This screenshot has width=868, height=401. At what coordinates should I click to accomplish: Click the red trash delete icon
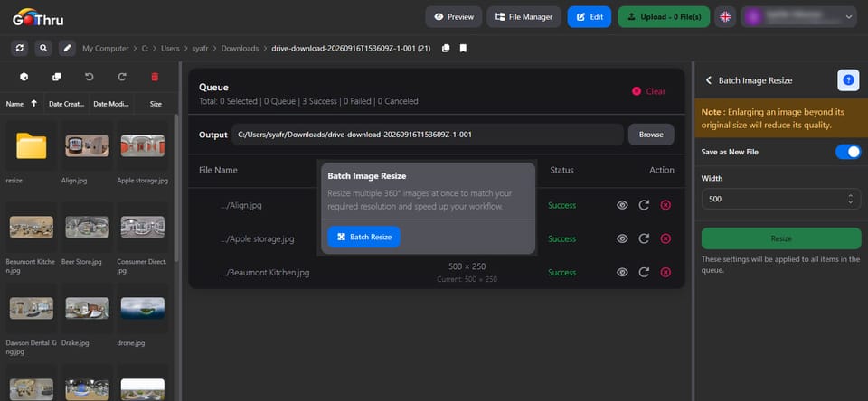click(155, 77)
